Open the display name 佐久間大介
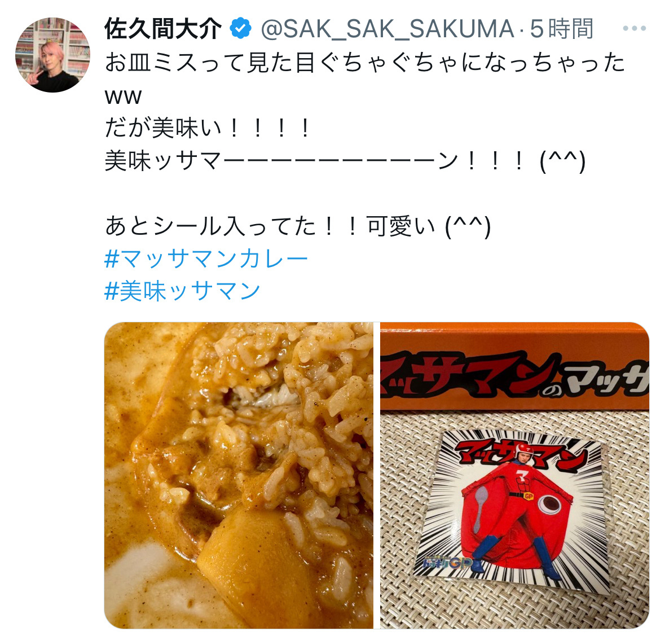Viewport: 665px width, 644px height. pos(163,28)
